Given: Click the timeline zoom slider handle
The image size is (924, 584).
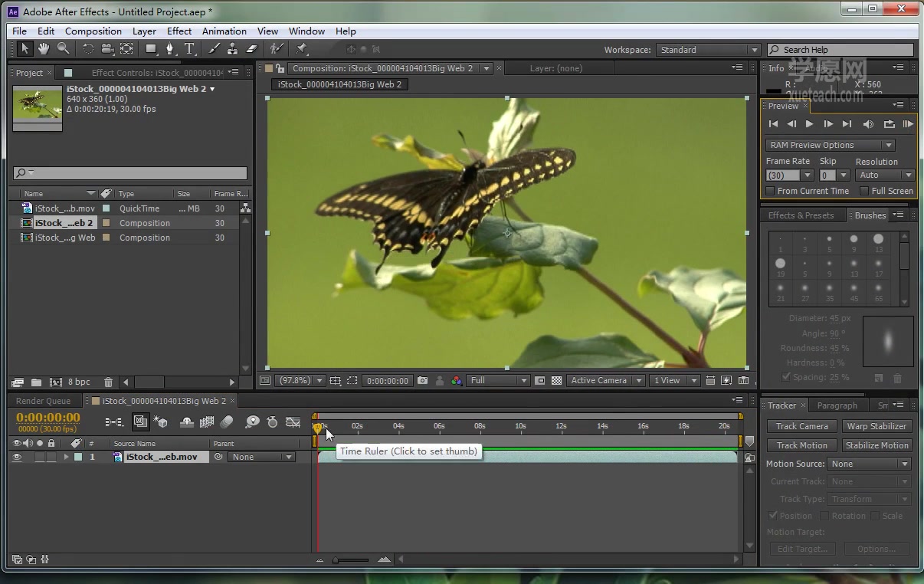Looking at the screenshot, I should coord(336,560).
